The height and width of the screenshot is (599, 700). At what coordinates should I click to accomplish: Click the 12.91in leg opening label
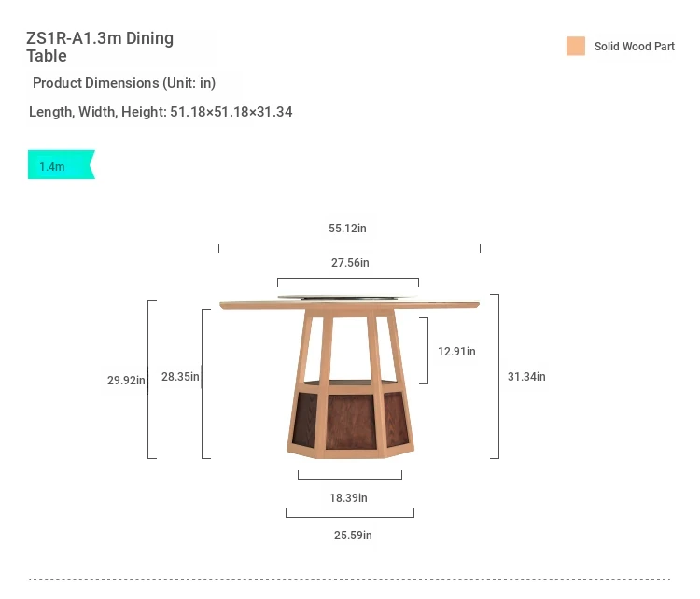click(456, 351)
